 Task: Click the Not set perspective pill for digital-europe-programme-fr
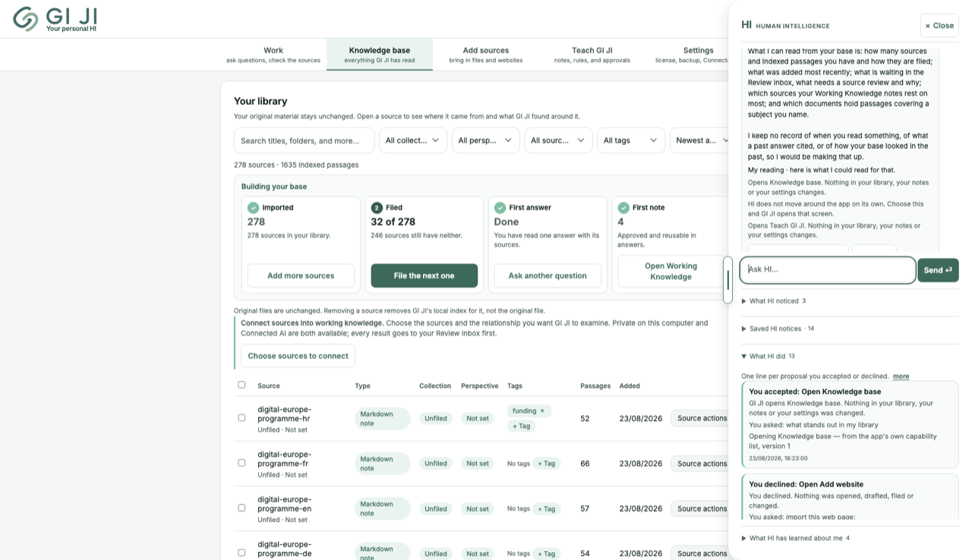(478, 463)
